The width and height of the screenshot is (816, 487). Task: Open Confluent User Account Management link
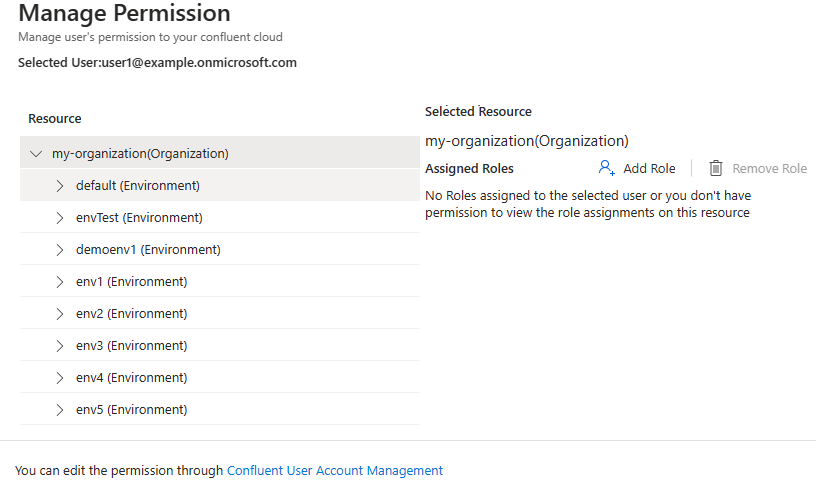tap(335, 470)
